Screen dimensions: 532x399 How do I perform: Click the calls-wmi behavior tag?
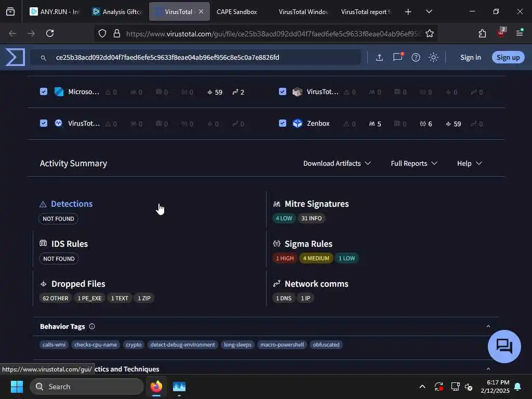pyautogui.click(x=54, y=345)
